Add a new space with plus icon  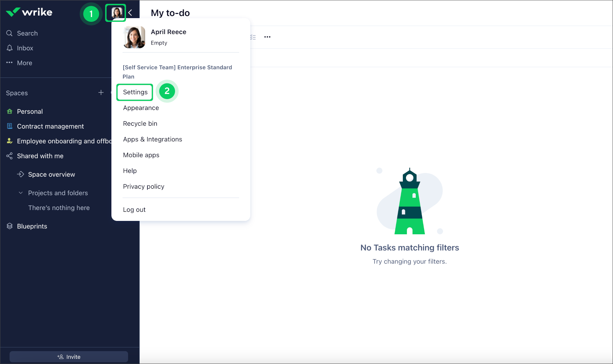coord(101,93)
